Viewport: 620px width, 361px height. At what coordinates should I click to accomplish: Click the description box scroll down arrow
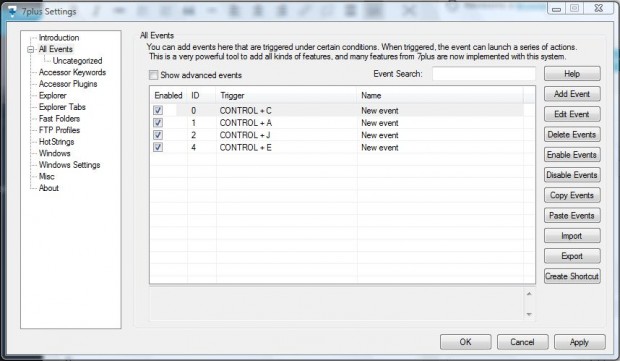(529, 314)
